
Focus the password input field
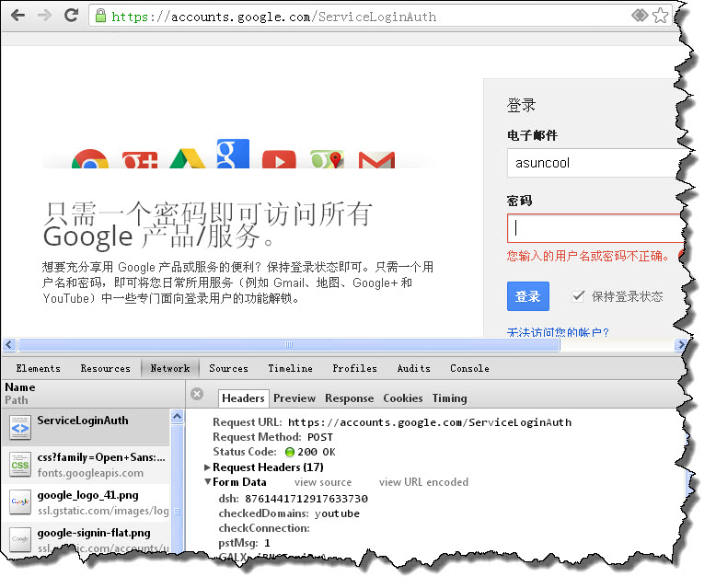pyautogui.click(x=595, y=228)
